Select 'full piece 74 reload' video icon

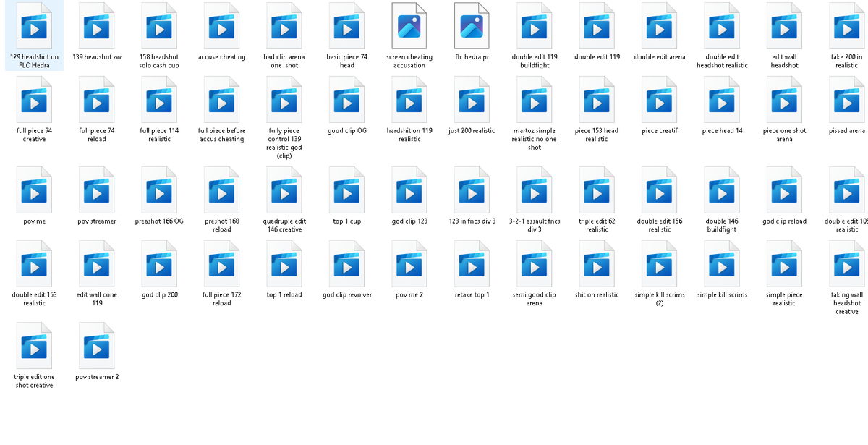point(97,101)
